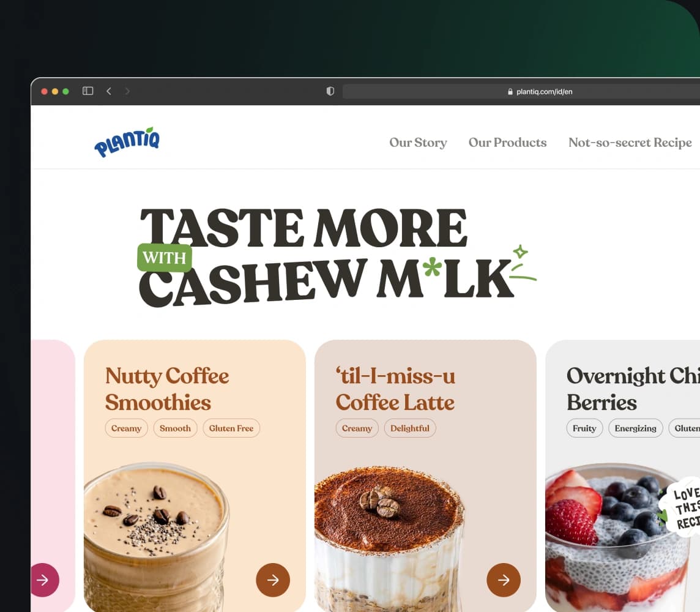Go back with the browser back arrow
Viewport: 700px width, 612px height.
click(x=108, y=91)
